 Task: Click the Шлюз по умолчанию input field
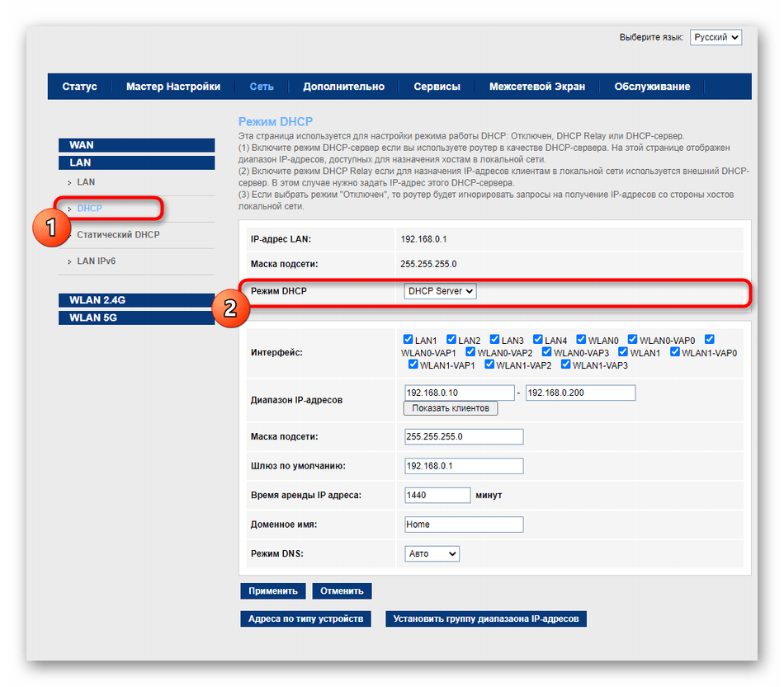(x=464, y=466)
